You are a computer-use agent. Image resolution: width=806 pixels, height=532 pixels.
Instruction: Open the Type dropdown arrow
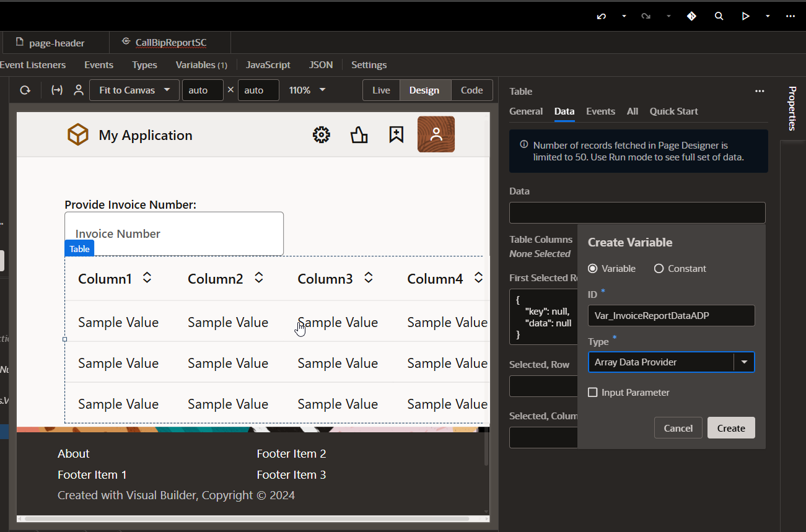coord(744,362)
